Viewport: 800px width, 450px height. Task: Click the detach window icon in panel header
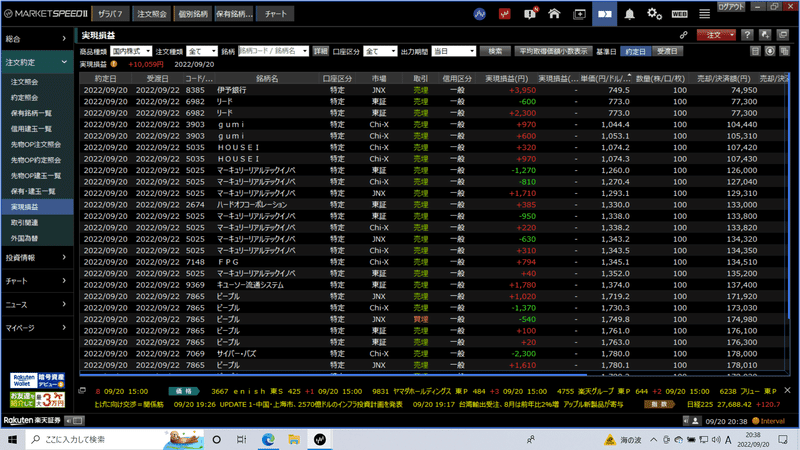[x=783, y=35]
